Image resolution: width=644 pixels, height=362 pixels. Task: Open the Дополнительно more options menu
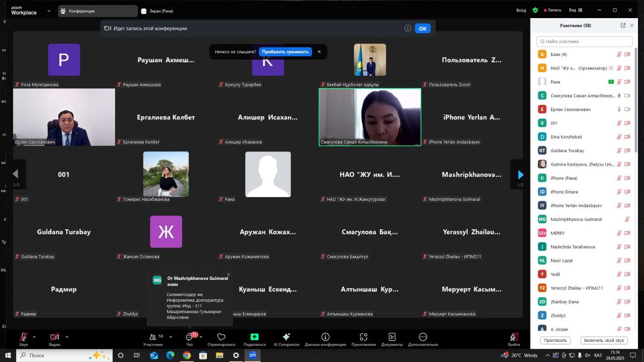pyautogui.click(x=423, y=339)
